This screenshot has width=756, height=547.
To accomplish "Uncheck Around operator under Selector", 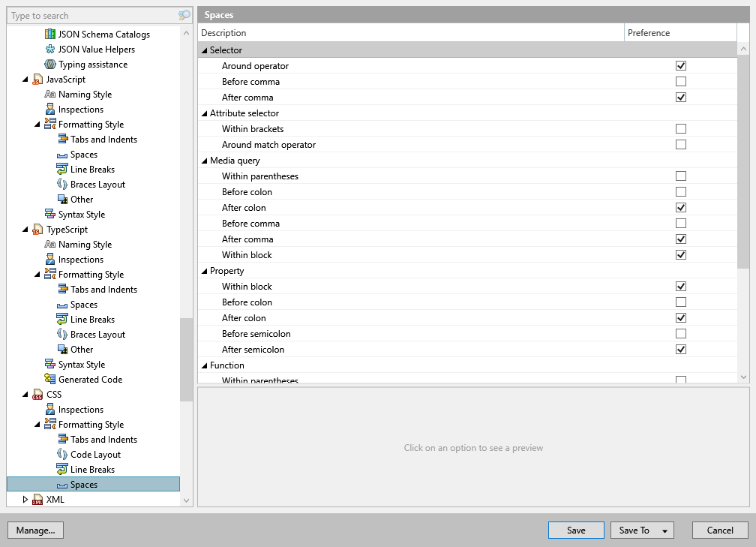I will click(681, 65).
